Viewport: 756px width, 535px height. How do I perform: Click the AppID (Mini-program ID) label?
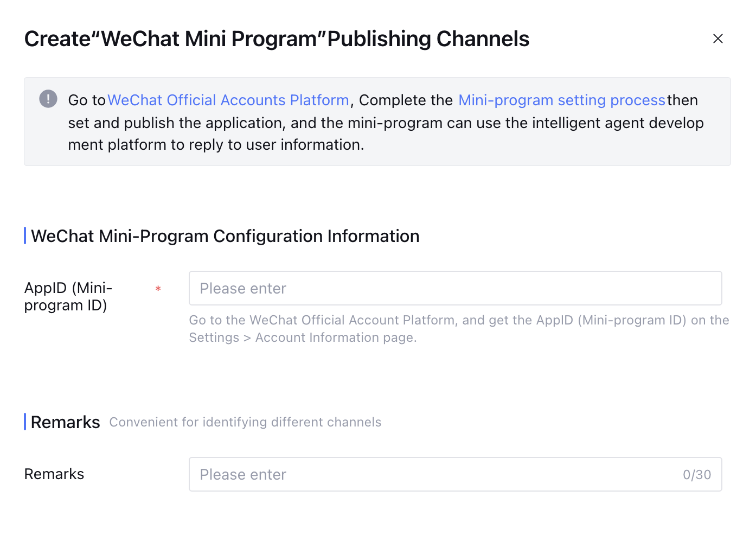[x=68, y=296]
